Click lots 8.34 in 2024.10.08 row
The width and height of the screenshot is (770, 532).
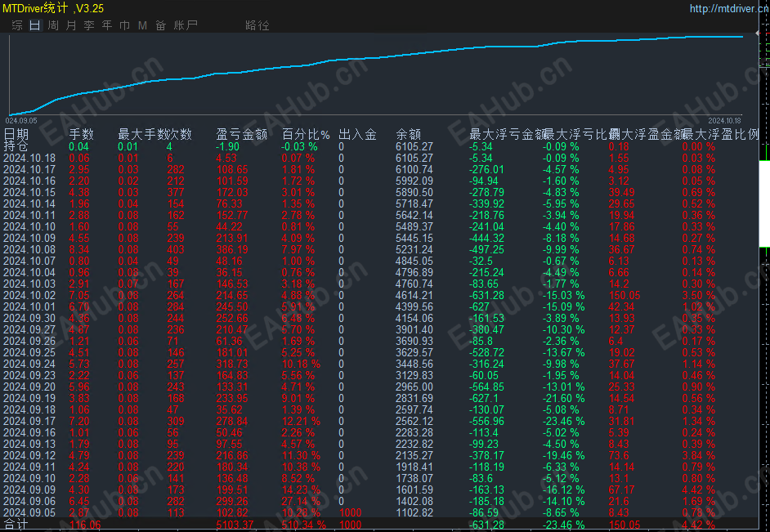coord(79,250)
